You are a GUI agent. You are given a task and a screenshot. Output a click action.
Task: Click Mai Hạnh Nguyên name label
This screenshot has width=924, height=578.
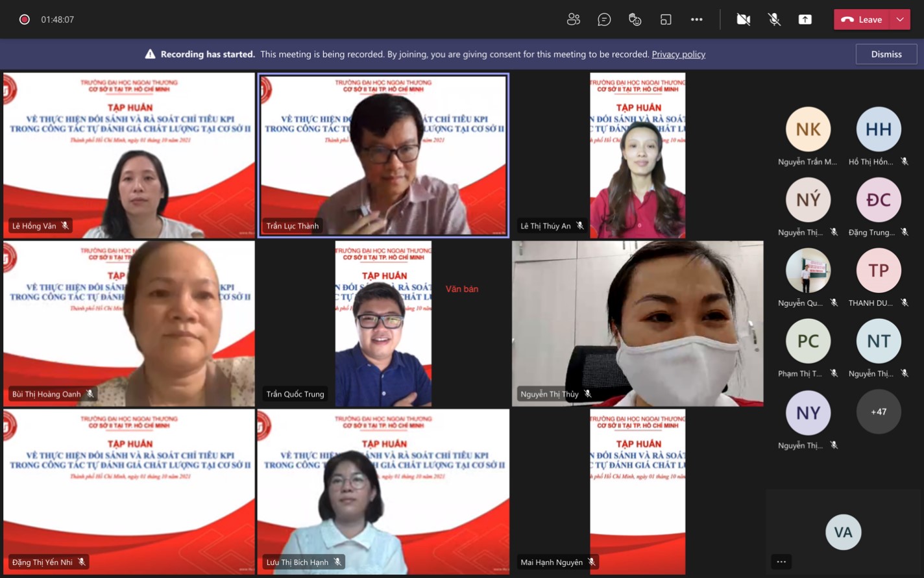click(552, 562)
